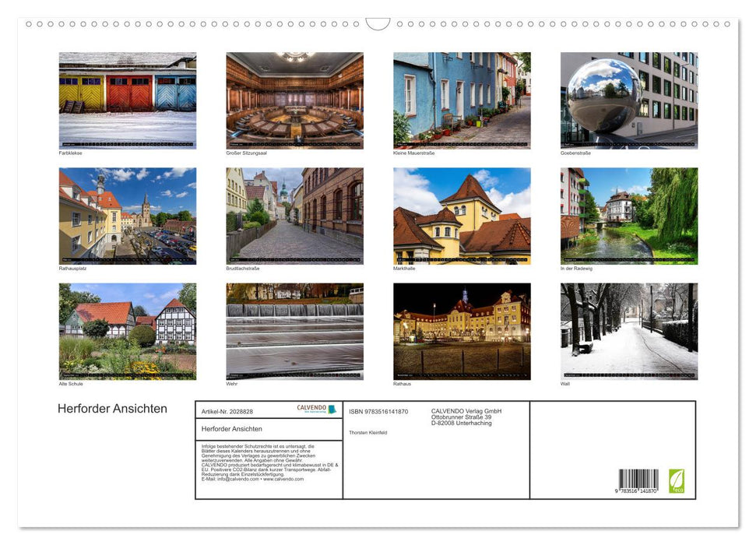This screenshot has height=545, width=756.
Task: Open the illuminated Rathaus night photo
Action: (461, 330)
